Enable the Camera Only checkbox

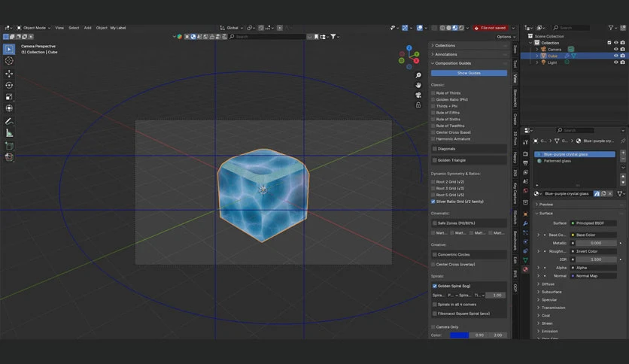433,327
